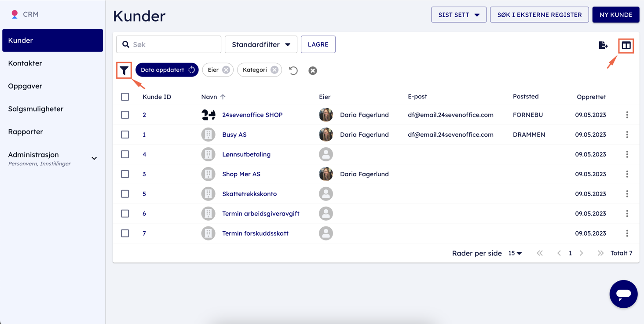This screenshot has width=644, height=324.
Task: Open the chat support bubble
Action: pyautogui.click(x=623, y=294)
